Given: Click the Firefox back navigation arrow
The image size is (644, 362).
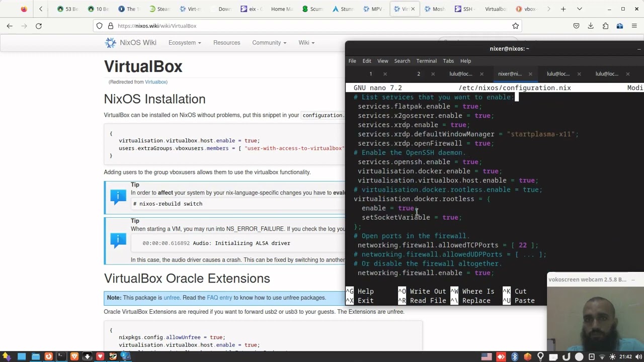Looking at the screenshot, I should [x=10, y=26].
